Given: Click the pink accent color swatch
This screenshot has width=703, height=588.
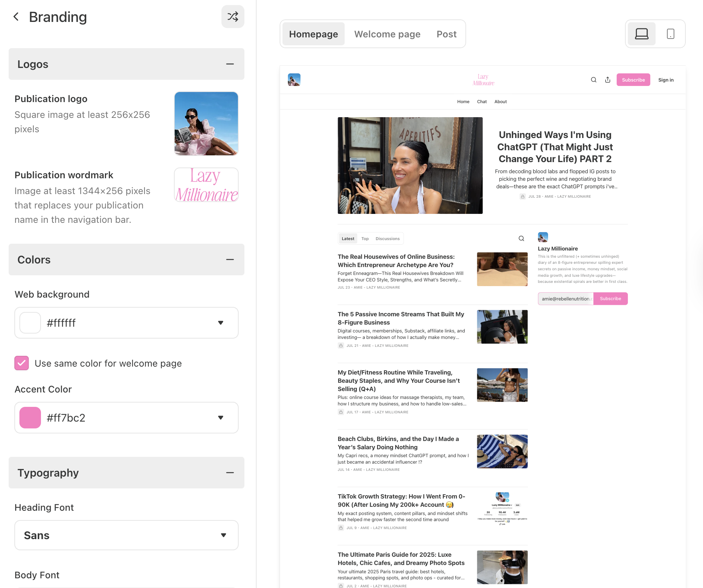Looking at the screenshot, I should (x=30, y=418).
